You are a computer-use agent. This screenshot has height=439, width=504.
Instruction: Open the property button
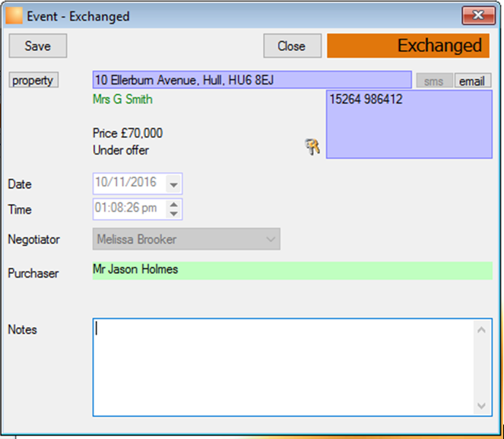click(33, 80)
